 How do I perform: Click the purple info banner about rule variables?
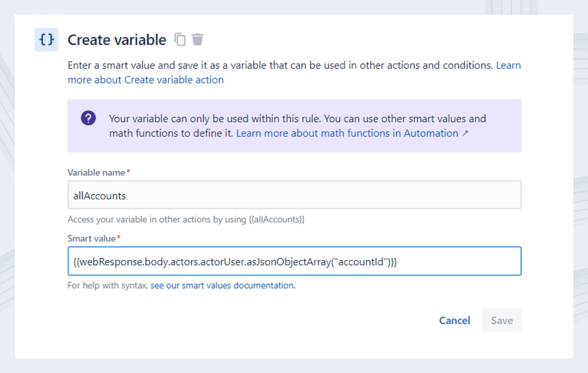tap(294, 125)
